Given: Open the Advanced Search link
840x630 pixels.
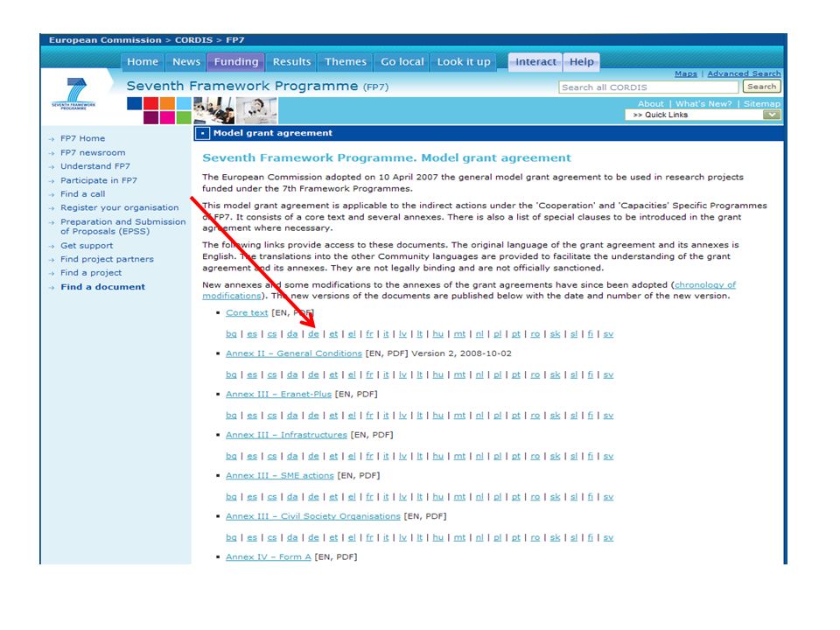Looking at the screenshot, I should pyautogui.click(x=744, y=73).
